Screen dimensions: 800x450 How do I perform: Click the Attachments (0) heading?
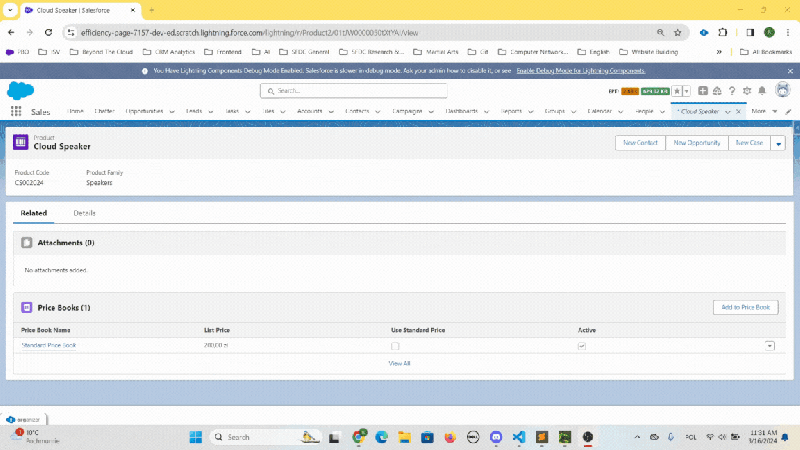click(66, 243)
